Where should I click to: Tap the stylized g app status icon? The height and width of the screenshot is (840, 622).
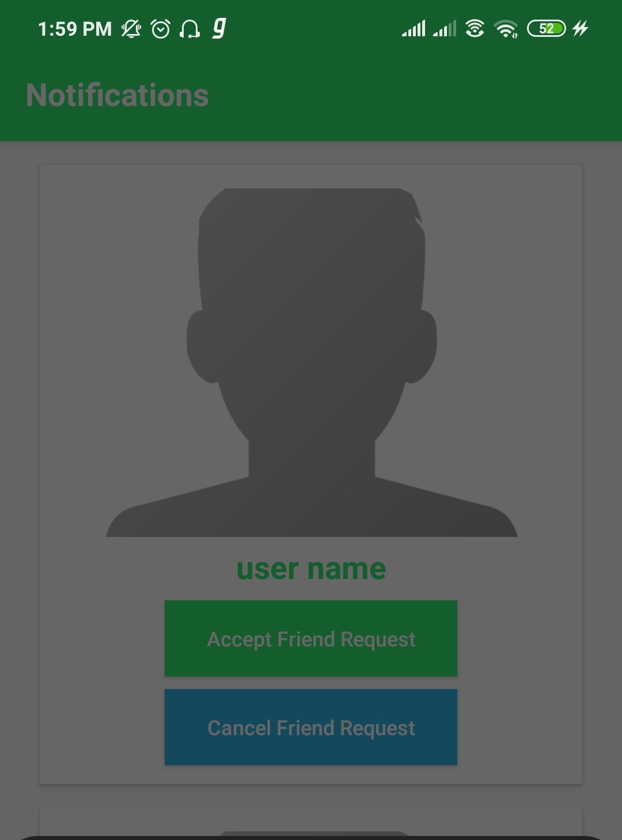point(219,28)
